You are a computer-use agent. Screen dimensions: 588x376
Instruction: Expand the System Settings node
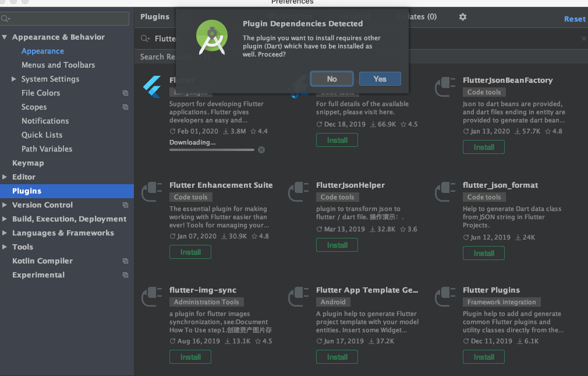(14, 79)
